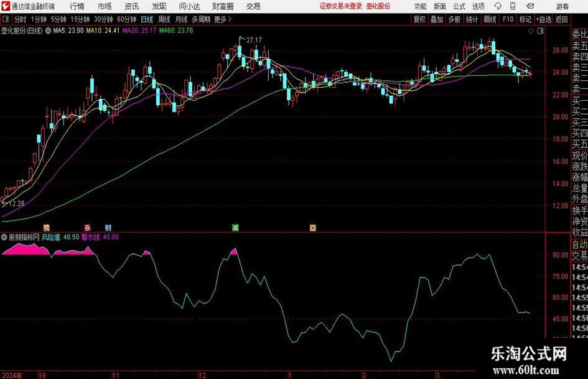Open the 资讯 menu
Image resolution: width=588 pixels, height=379 pixels.
pos(132,6)
